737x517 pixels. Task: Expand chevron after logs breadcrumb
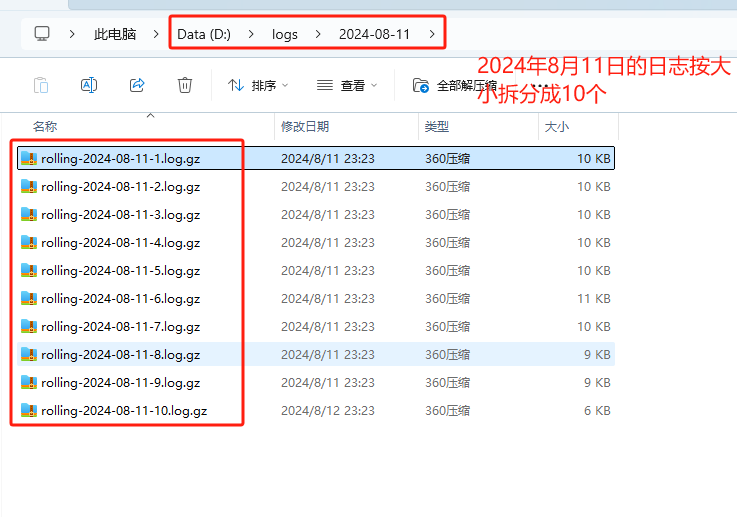(318, 34)
